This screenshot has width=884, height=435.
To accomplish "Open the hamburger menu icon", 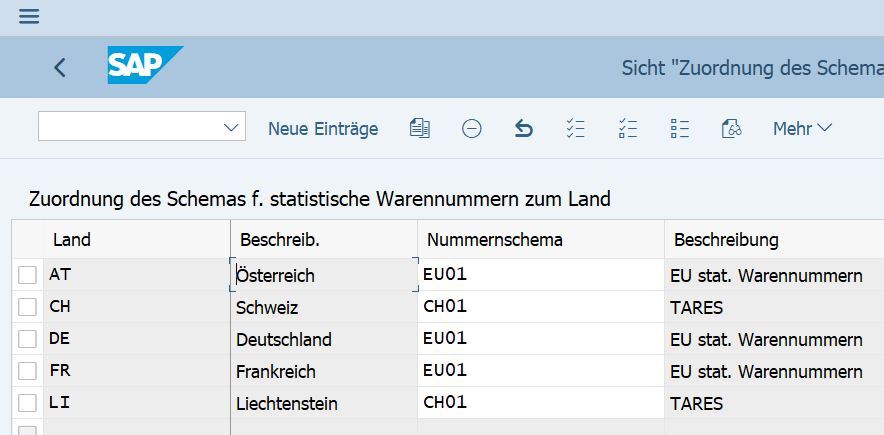I will [29, 16].
